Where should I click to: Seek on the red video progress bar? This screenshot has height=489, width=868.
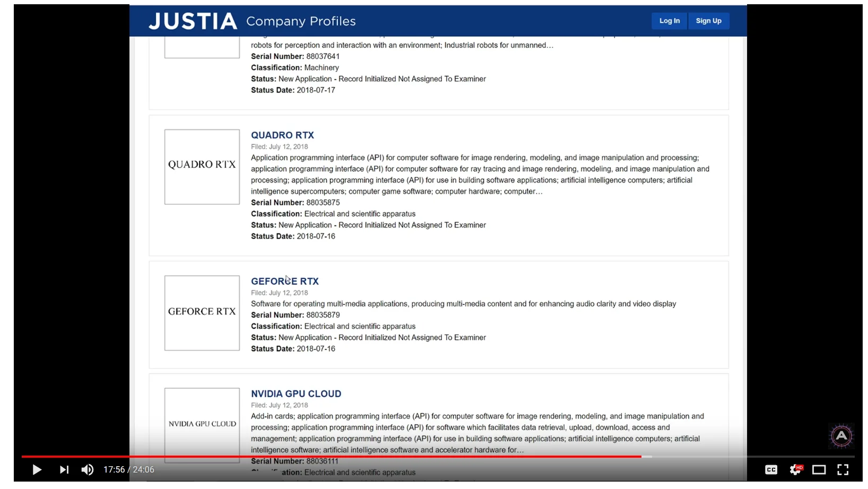pos(331,456)
